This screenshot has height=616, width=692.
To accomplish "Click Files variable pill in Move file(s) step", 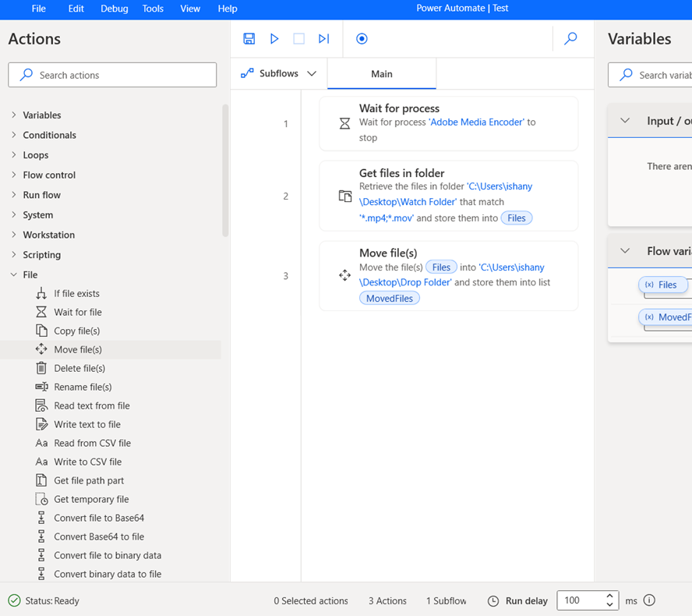I will [x=441, y=267].
